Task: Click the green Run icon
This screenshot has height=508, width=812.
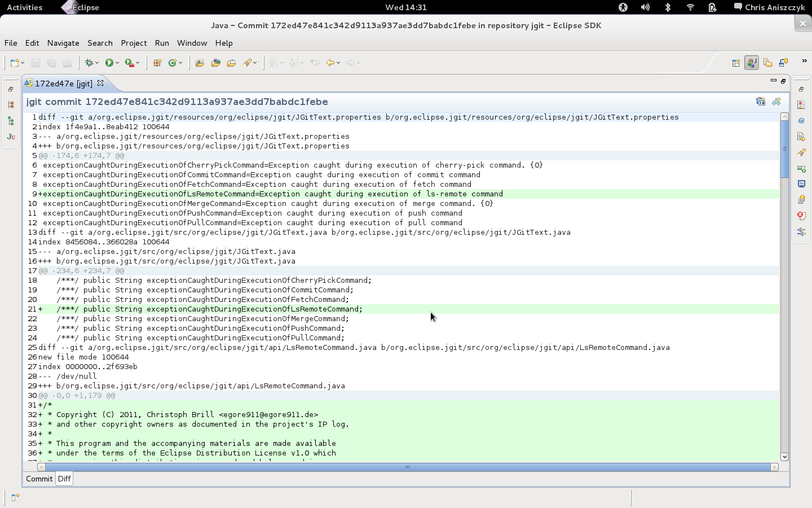Action: click(x=109, y=63)
